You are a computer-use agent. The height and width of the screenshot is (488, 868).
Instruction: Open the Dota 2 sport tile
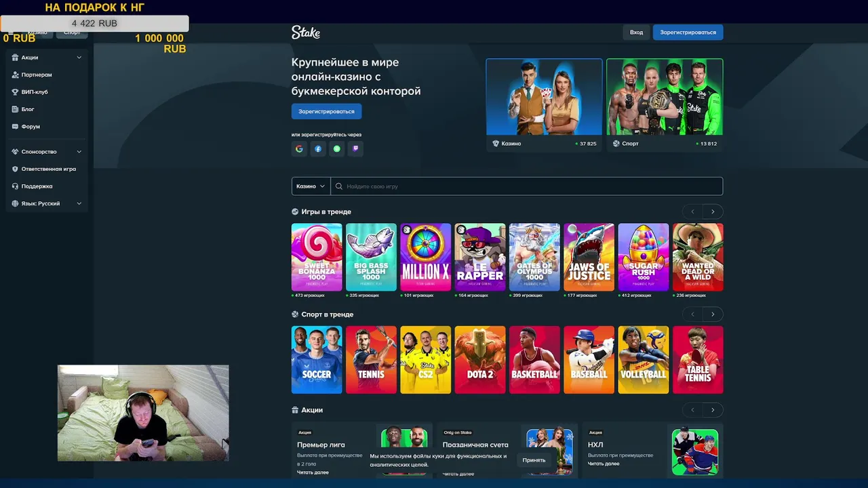[480, 360]
